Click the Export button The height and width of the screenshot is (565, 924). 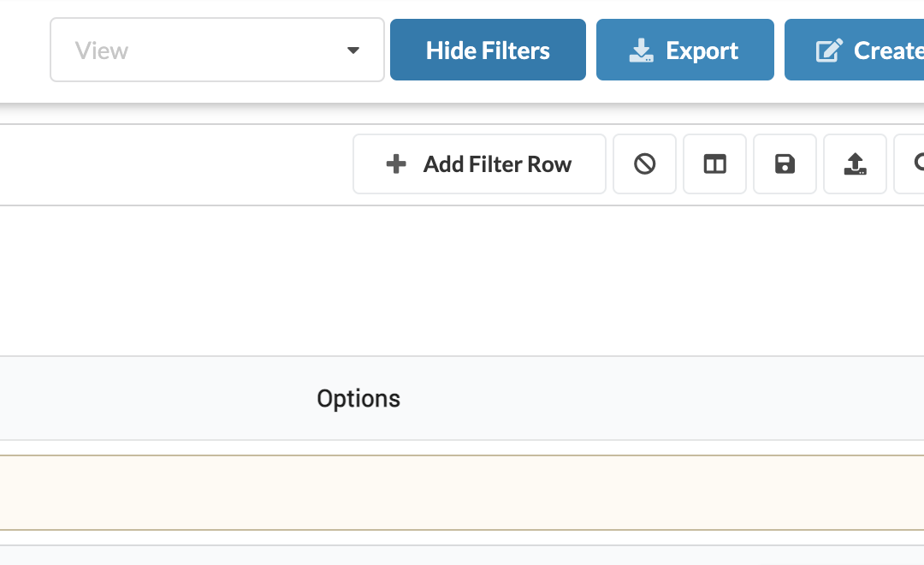pos(684,51)
